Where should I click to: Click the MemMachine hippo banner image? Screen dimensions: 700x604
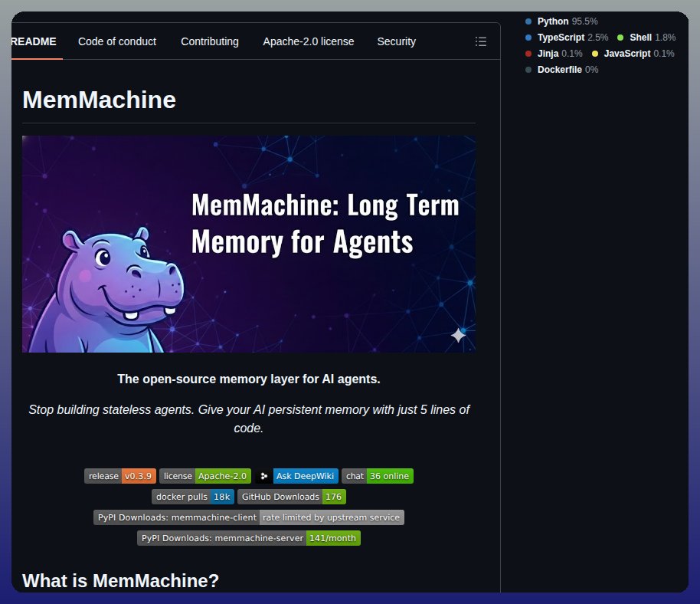point(249,244)
